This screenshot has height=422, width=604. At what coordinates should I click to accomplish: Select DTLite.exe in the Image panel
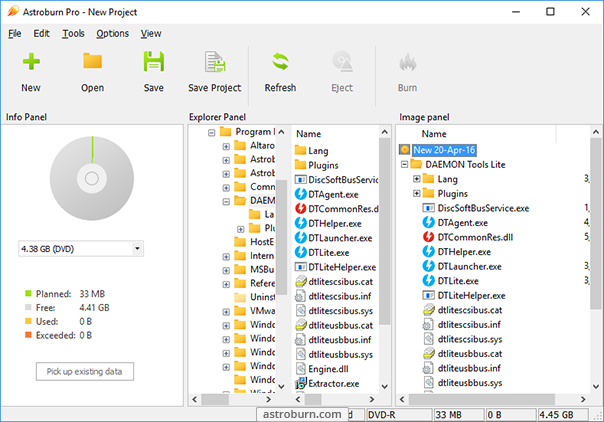[458, 281]
